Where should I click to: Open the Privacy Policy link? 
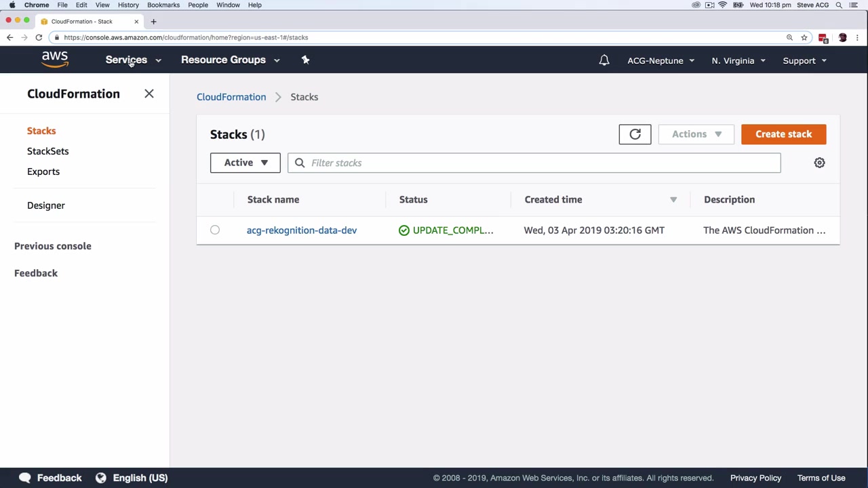click(755, 478)
